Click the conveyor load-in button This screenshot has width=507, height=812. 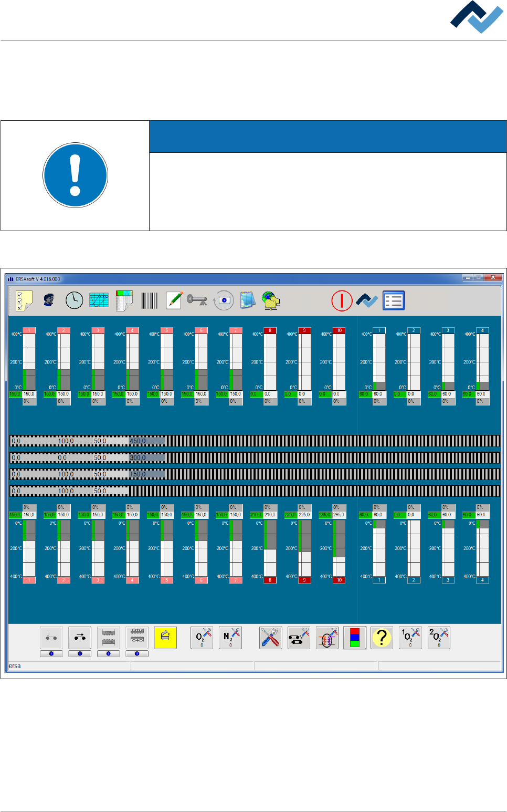click(x=51, y=638)
